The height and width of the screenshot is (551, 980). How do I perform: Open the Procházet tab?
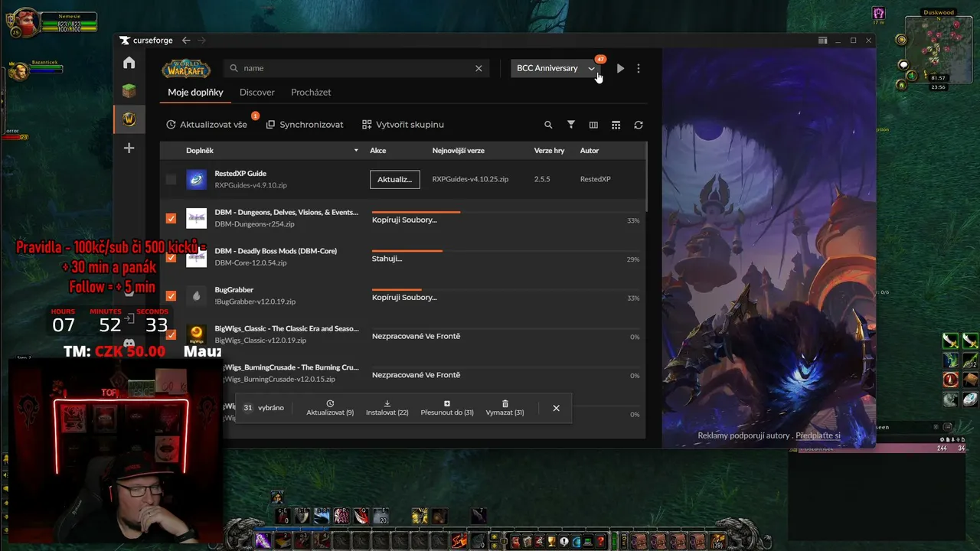[x=311, y=93]
